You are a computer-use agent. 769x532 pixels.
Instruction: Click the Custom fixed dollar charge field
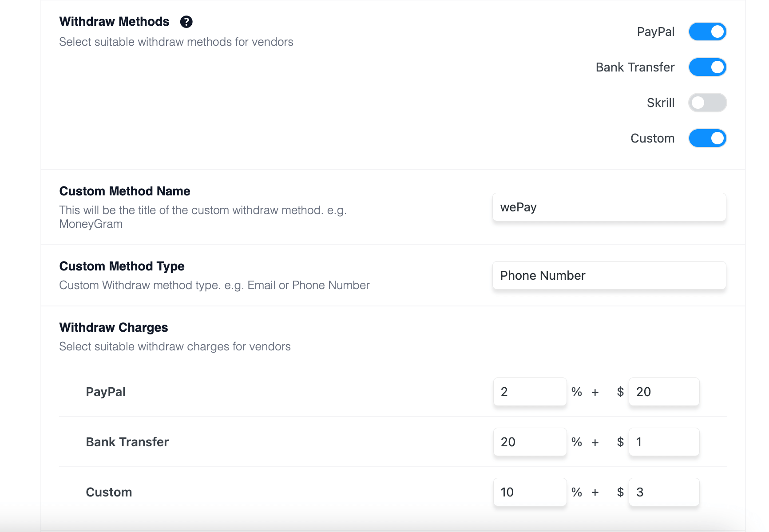coord(663,492)
